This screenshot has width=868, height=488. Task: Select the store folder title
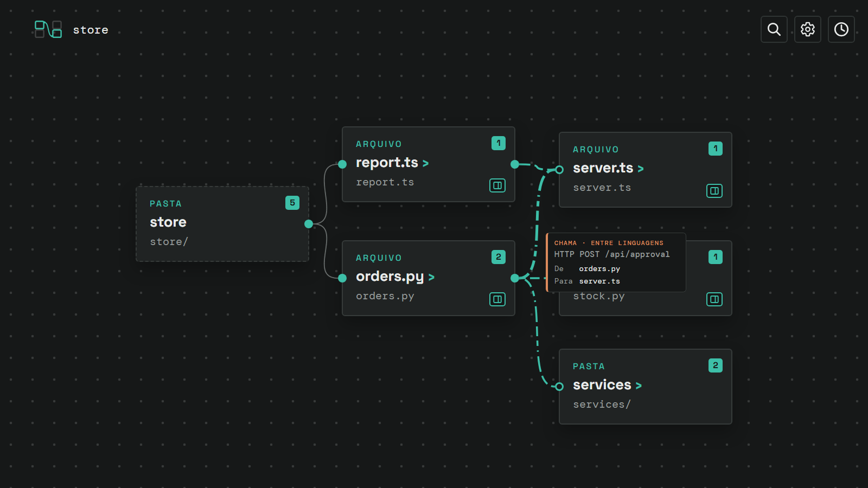click(168, 222)
